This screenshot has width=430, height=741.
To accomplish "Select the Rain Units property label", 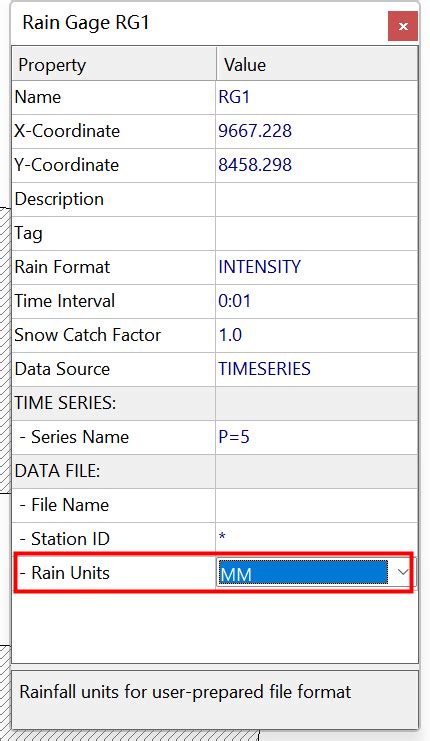I will [x=70, y=573].
